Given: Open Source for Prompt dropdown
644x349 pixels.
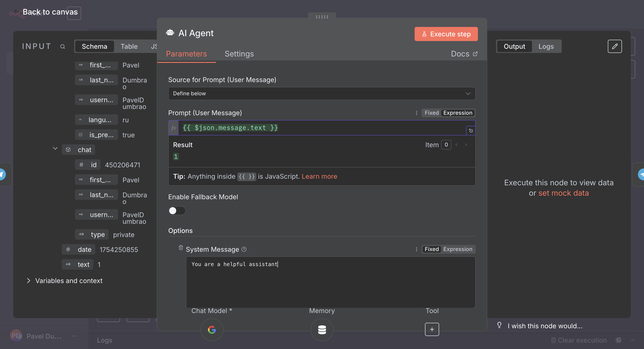Looking at the screenshot, I should [x=322, y=94].
